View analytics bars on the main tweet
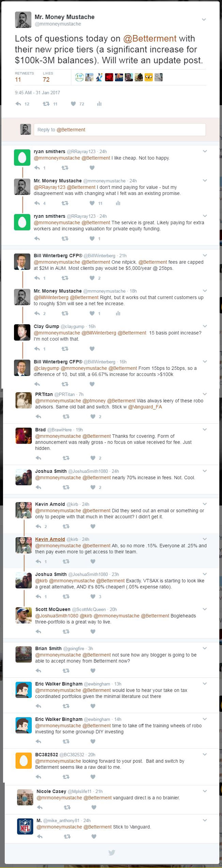The image size is (222, 868). [99, 104]
